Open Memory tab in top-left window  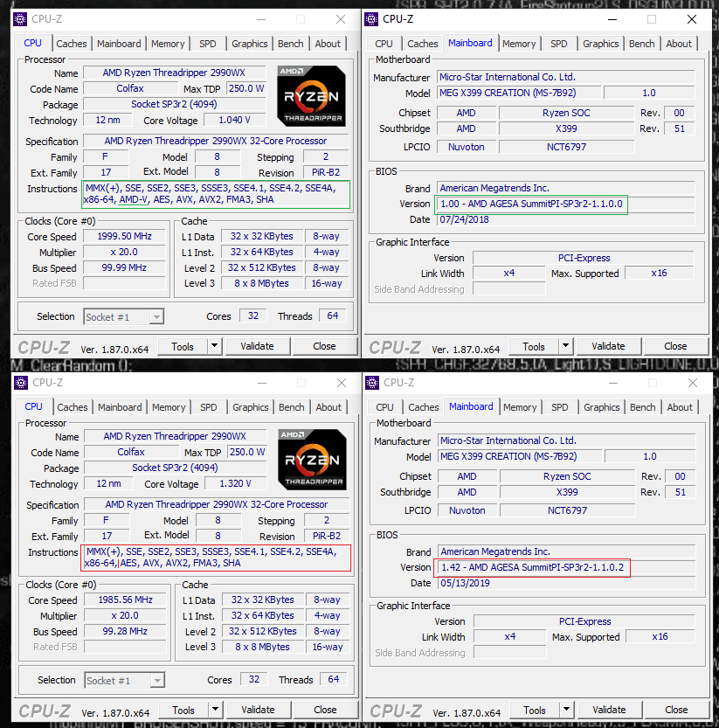[x=168, y=44]
